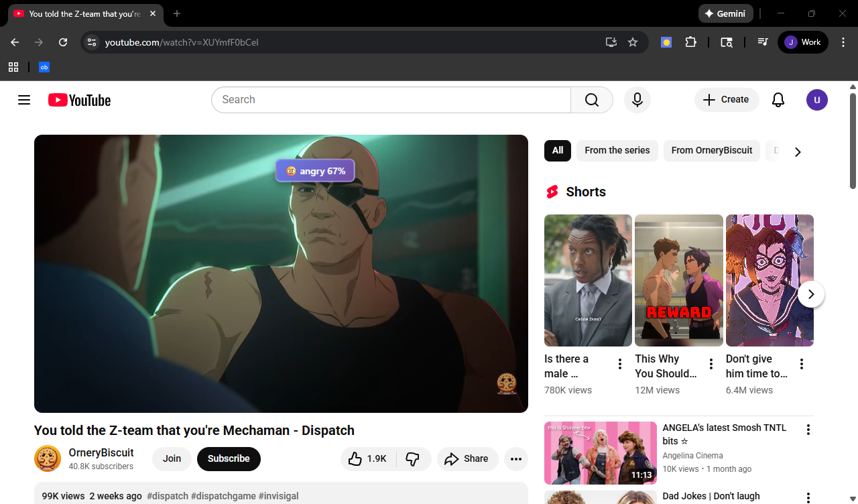
Task: Open the "This Why You Should..." Shorts thumbnail
Action: click(678, 280)
